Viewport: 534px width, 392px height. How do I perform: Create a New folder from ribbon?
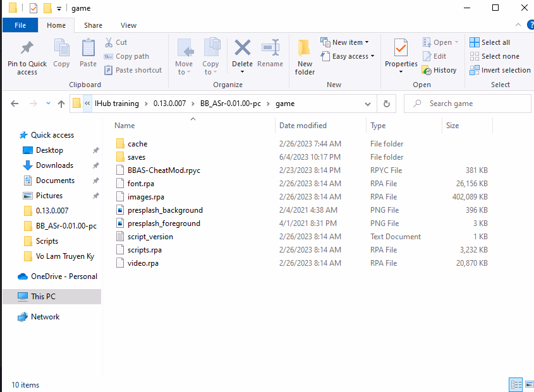305,57
